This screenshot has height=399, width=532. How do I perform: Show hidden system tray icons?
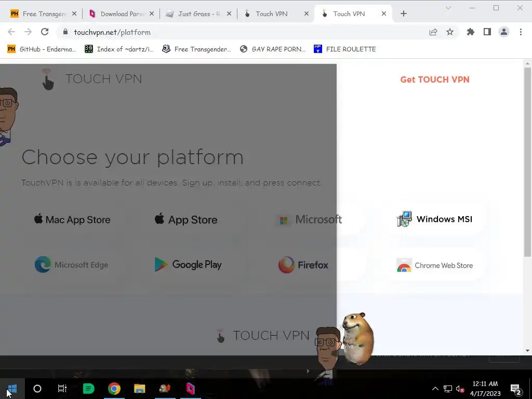tap(435, 389)
